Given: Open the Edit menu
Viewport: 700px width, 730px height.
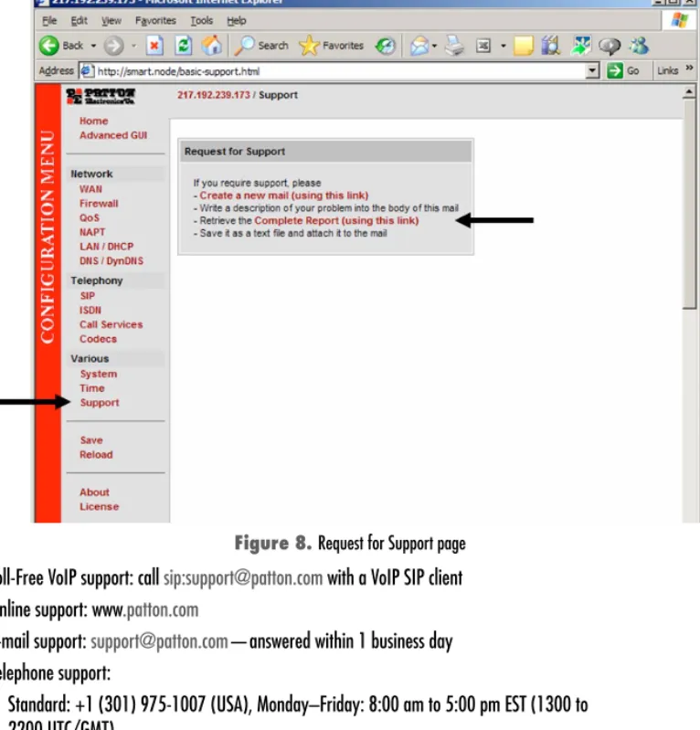Looking at the screenshot, I should pos(79,20).
